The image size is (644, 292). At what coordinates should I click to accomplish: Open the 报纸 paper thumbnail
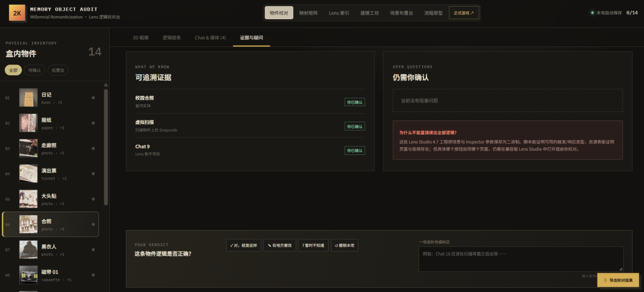click(29, 123)
